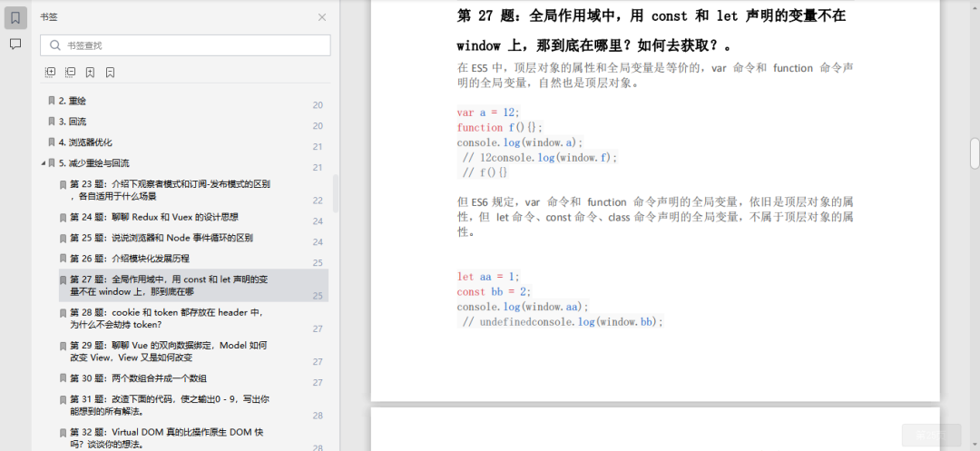
Task: Open the bookmarks panel icon in sidebar
Action: (x=15, y=18)
